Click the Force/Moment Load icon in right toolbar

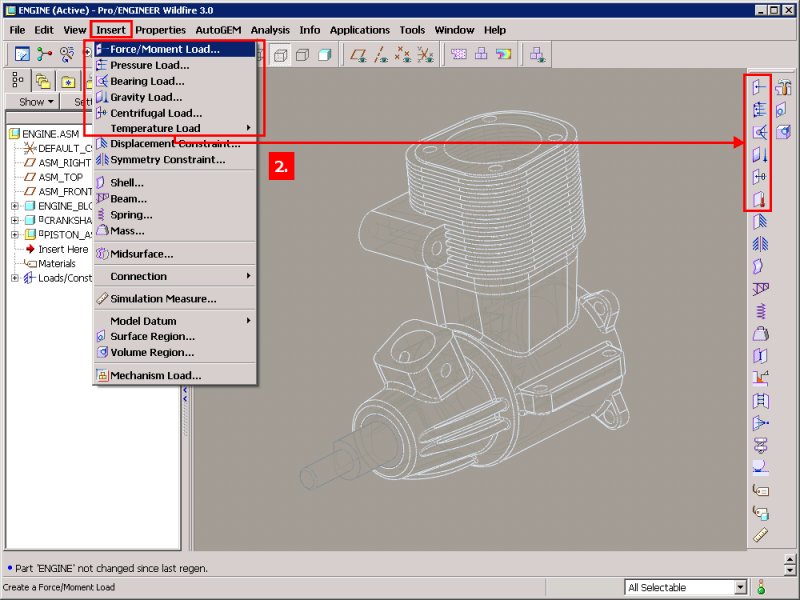[x=759, y=87]
